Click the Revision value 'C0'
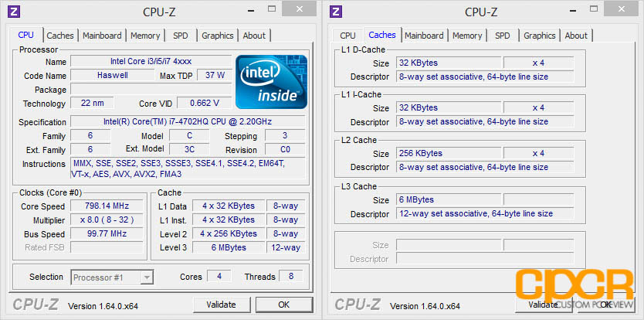The width and height of the screenshot is (644, 320). pyautogui.click(x=285, y=149)
